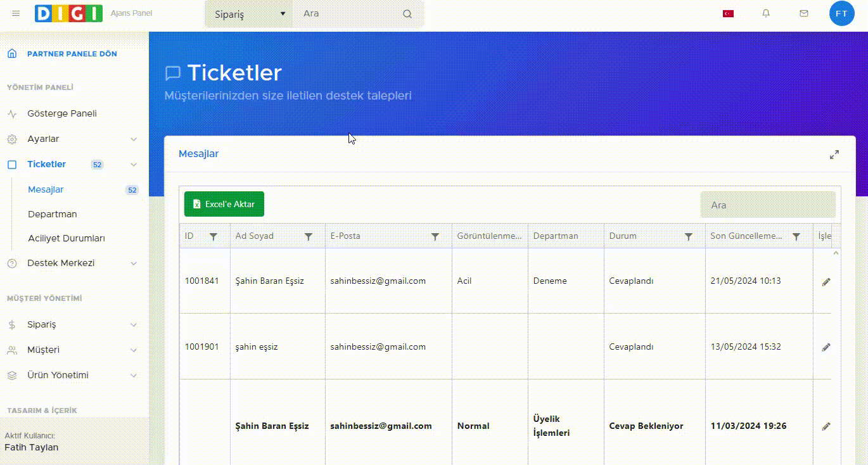Edit ticket 1001841 with pencil icon

(x=826, y=282)
